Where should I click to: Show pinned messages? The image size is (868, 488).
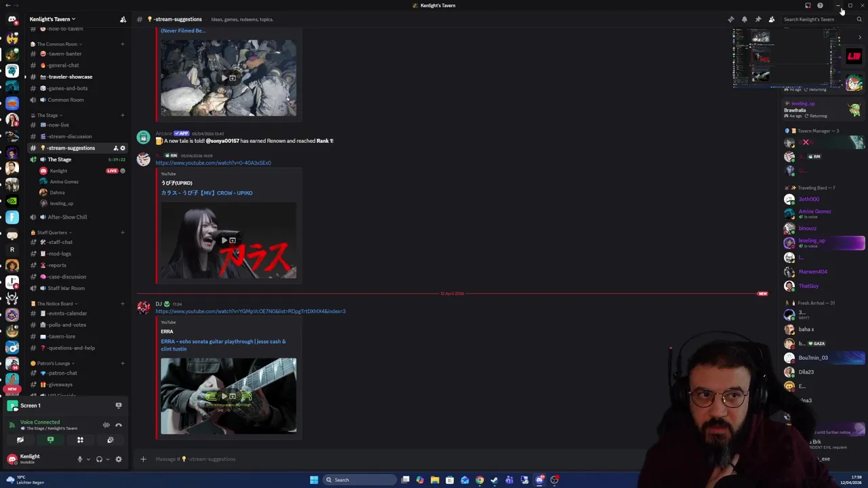click(758, 19)
